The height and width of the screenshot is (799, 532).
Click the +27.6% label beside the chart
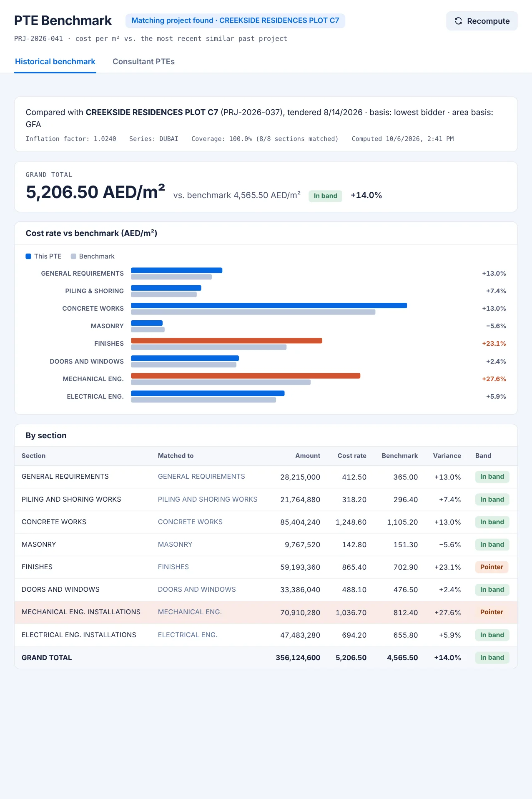[494, 379]
